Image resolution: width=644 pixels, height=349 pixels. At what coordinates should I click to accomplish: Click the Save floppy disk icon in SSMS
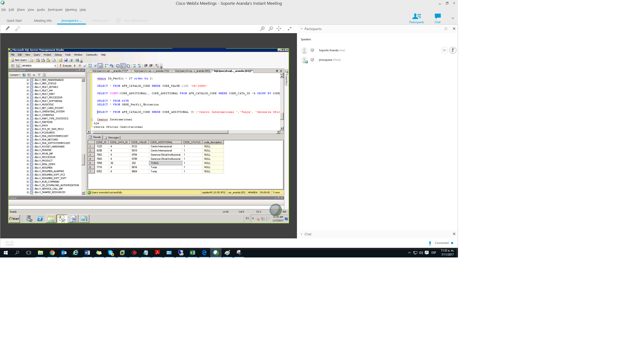coord(66,60)
